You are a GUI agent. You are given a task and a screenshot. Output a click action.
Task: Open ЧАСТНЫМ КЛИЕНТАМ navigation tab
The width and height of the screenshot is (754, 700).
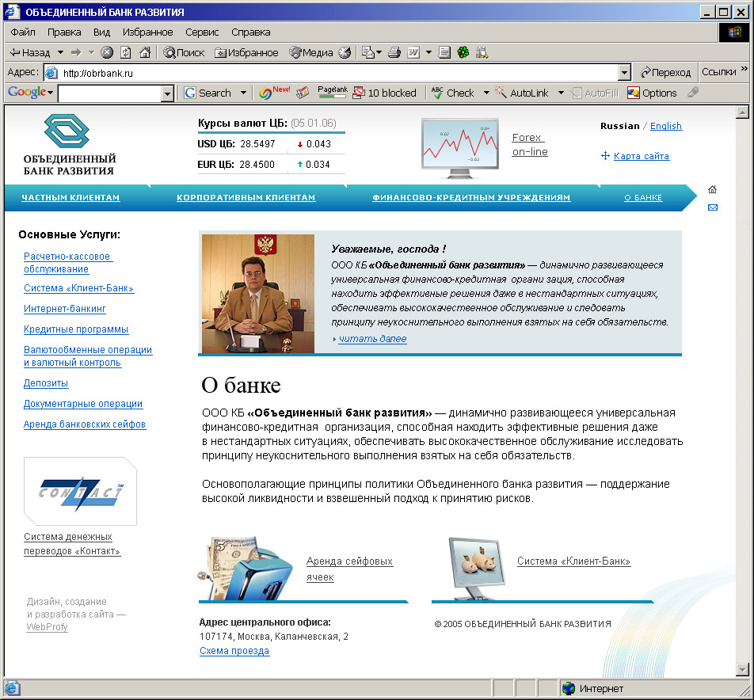tap(70, 198)
